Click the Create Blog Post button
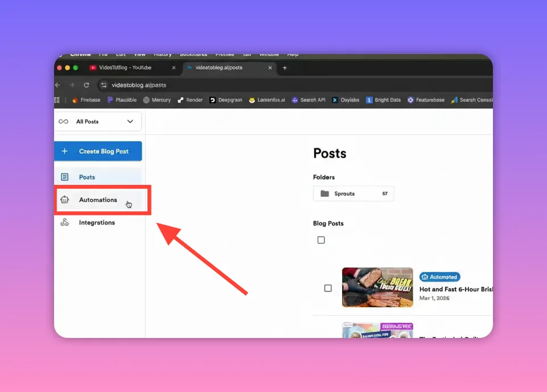The height and width of the screenshot is (392, 547). (x=97, y=151)
